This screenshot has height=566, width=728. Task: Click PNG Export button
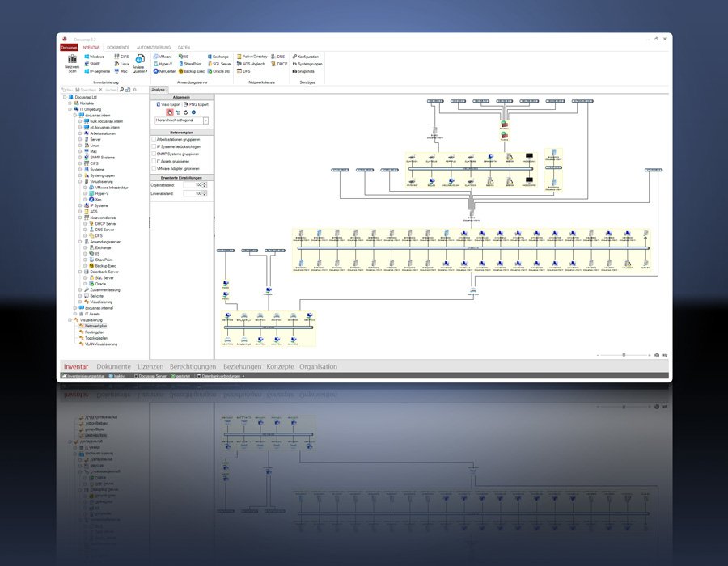pyautogui.click(x=197, y=104)
